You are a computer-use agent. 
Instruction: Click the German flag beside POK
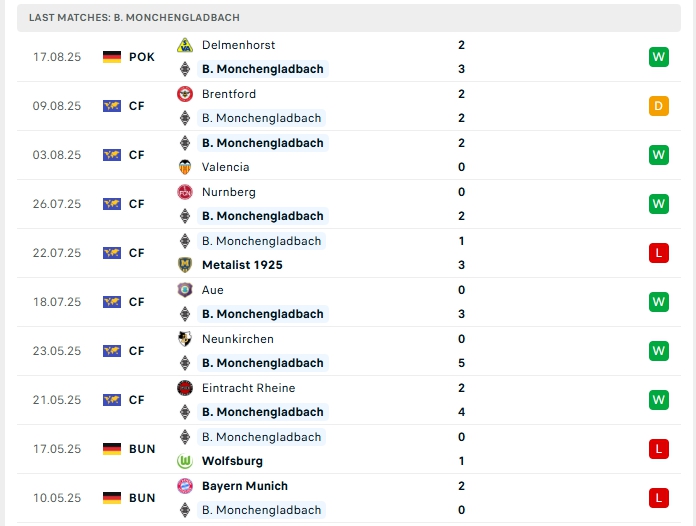112,57
